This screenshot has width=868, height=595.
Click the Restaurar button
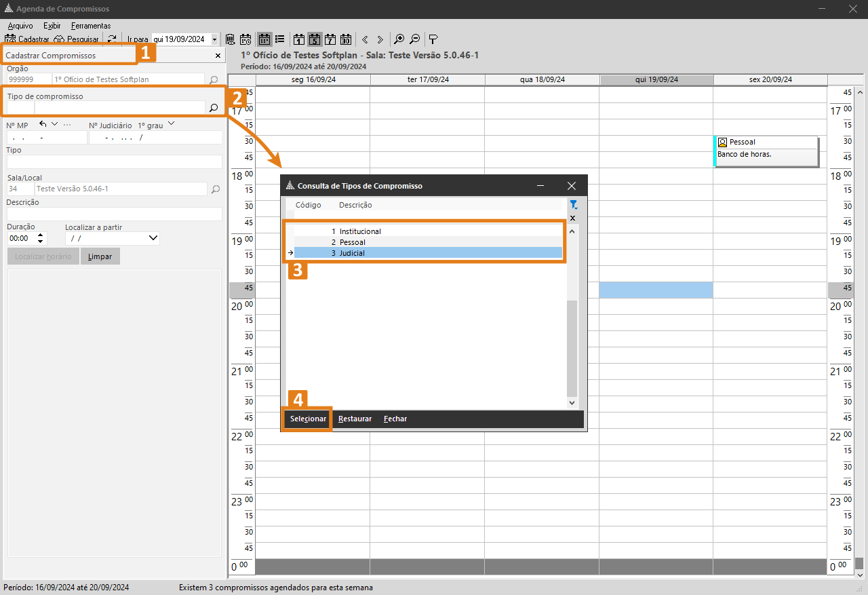click(x=355, y=419)
